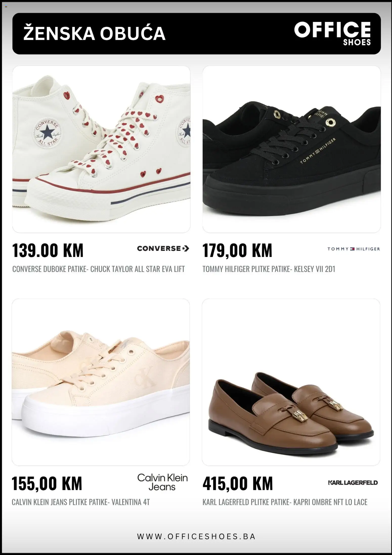Click the 155,00 KM price
This screenshot has height=555, width=392.
47,483
